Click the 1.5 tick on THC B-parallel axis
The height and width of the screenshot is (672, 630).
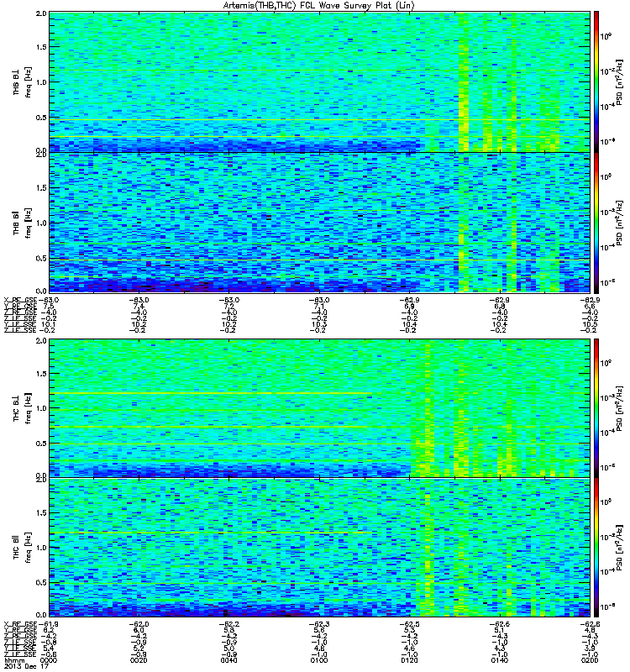pyautogui.click(x=41, y=512)
